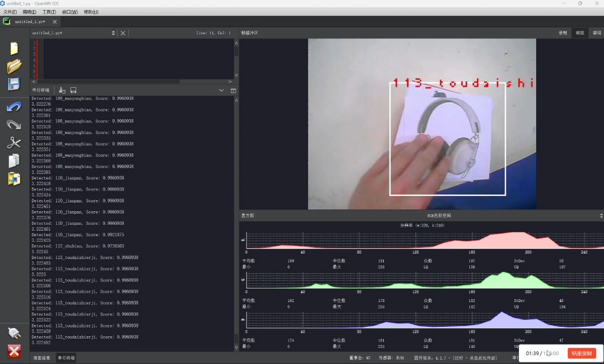Click the editor vertical scrollbar up arrow
This screenshot has width=604, height=364.
(236, 43)
